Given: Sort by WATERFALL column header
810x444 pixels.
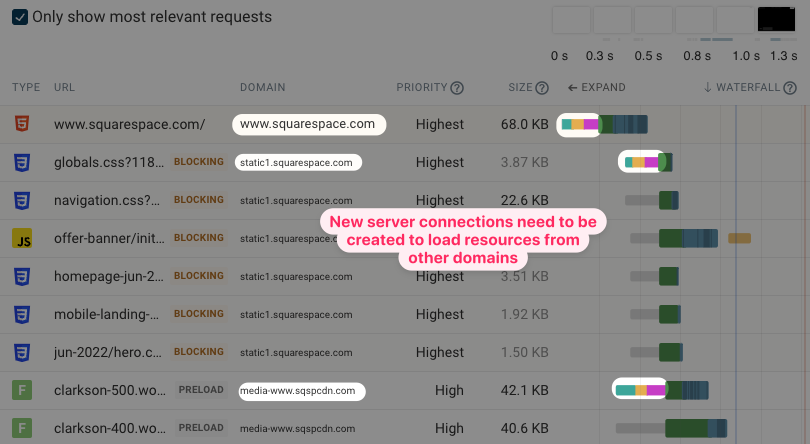Looking at the screenshot, I should pyautogui.click(x=742, y=87).
